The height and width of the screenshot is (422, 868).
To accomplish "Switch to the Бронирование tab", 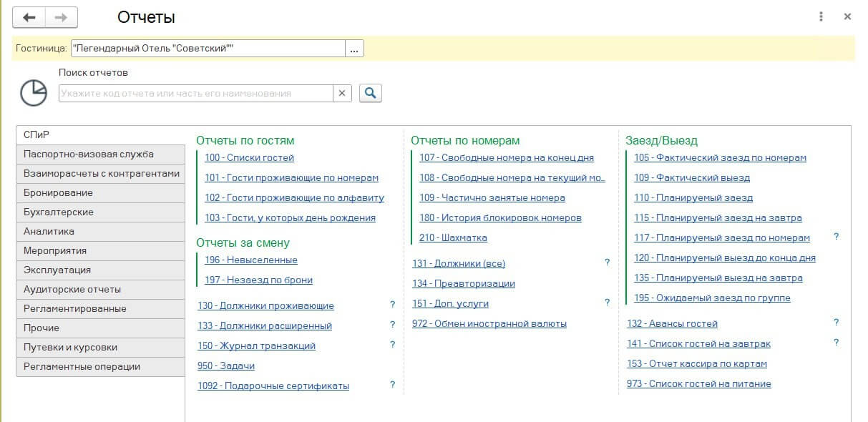I will (x=100, y=193).
